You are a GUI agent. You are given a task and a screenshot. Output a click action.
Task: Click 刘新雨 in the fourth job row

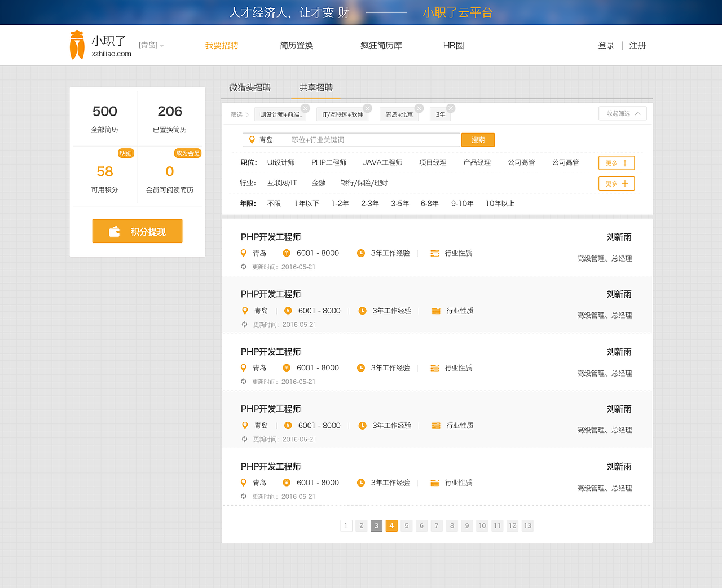(x=619, y=409)
